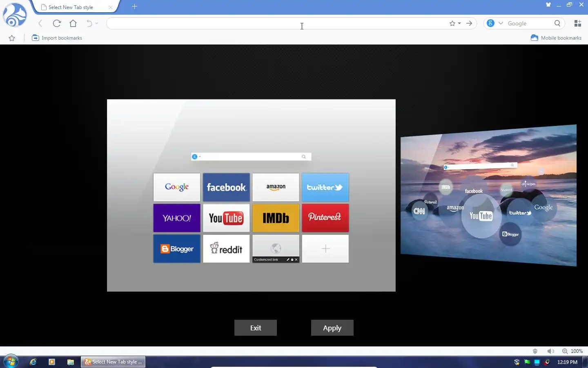Click the Exit button

(256, 328)
